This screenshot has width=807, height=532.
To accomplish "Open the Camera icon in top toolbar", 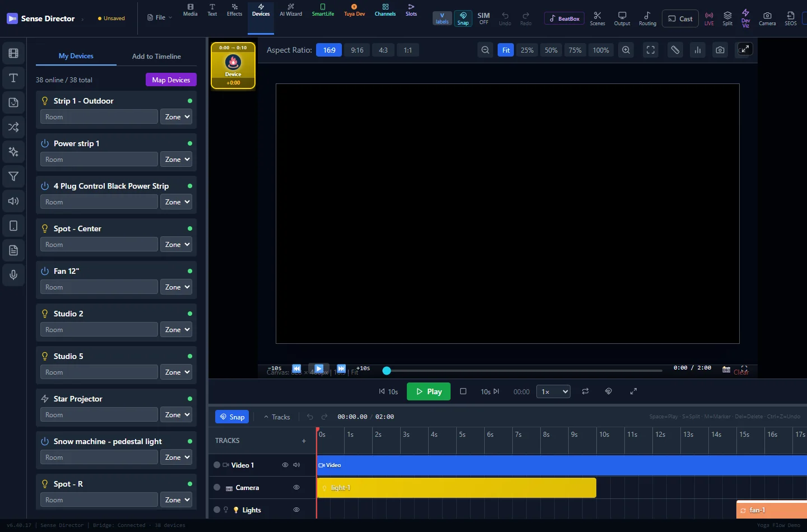I will click(x=767, y=18).
